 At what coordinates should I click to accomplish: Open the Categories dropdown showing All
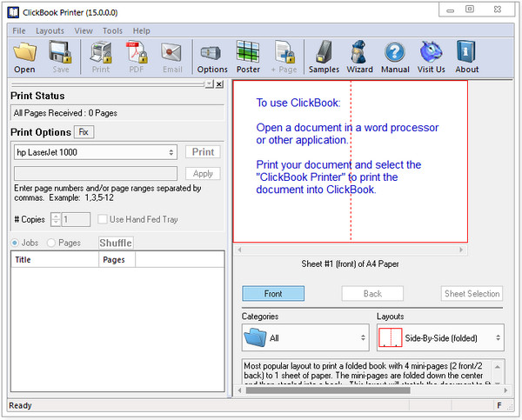point(304,337)
